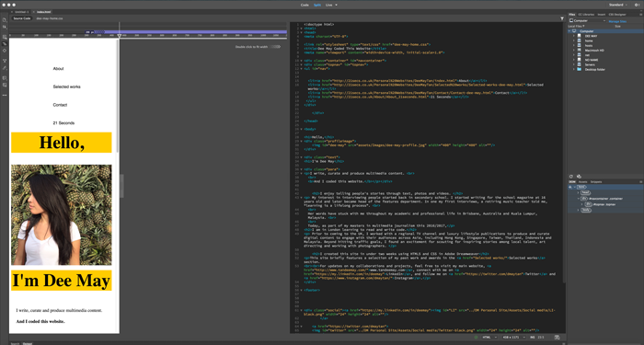Open the Standard workspace dropdown
This screenshot has width=644, height=345.
[618, 5]
